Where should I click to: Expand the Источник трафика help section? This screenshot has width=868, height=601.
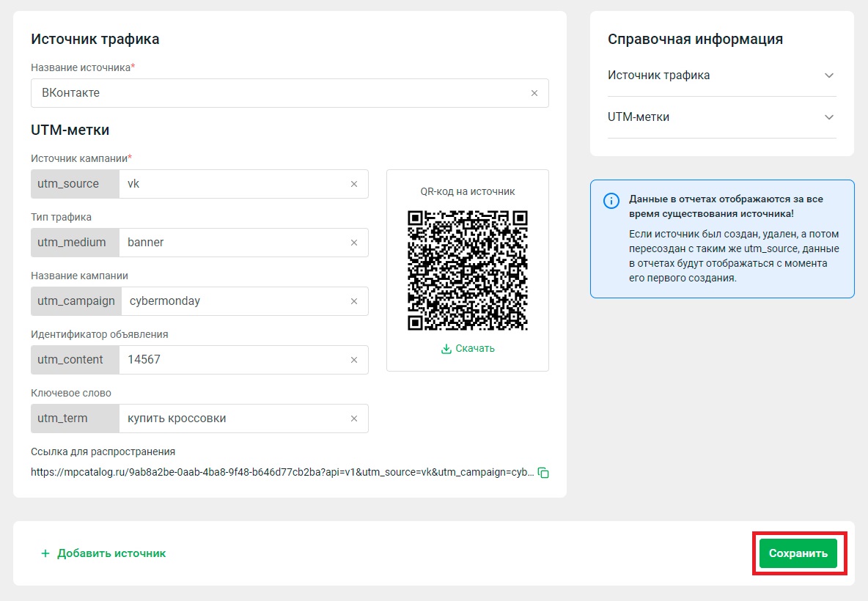click(x=829, y=75)
